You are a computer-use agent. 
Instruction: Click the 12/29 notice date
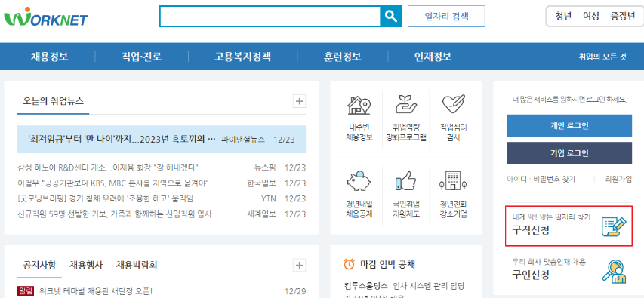pyautogui.click(x=295, y=292)
